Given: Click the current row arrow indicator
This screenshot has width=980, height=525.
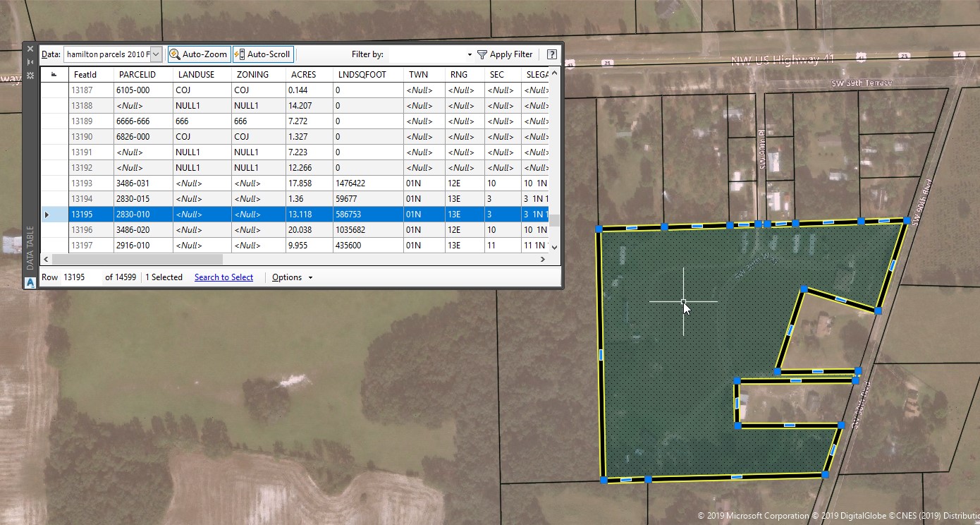Looking at the screenshot, I should [47, 215].
